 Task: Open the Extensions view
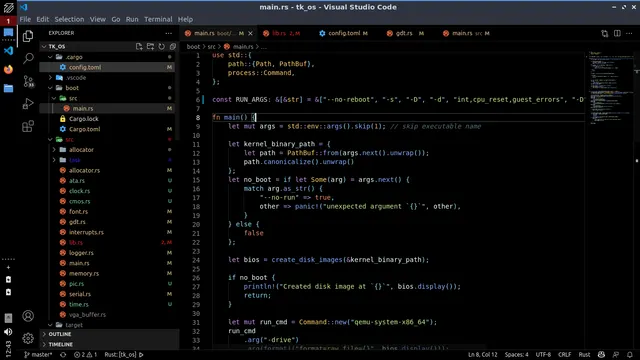tap(28, 126)
